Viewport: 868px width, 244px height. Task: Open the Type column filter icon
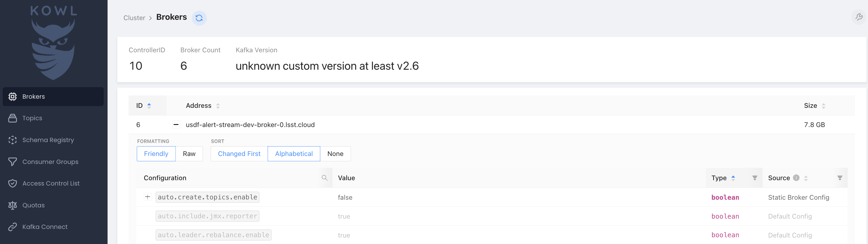coord(755,178)
